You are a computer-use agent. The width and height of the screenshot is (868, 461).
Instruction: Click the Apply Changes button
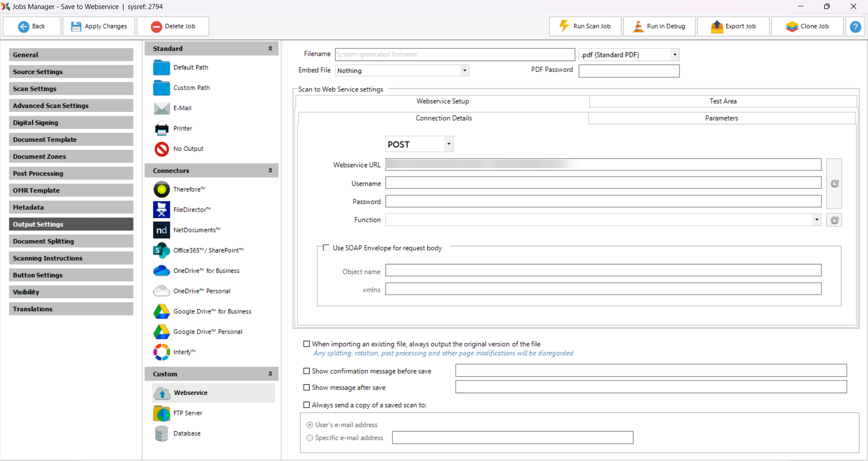[99, 26]
